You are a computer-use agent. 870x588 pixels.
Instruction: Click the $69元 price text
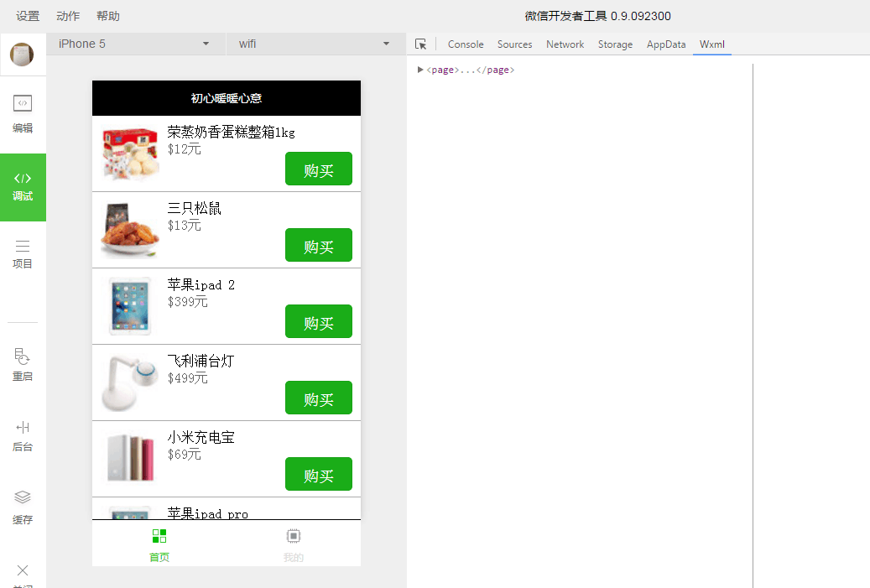[x=185, y=455]
